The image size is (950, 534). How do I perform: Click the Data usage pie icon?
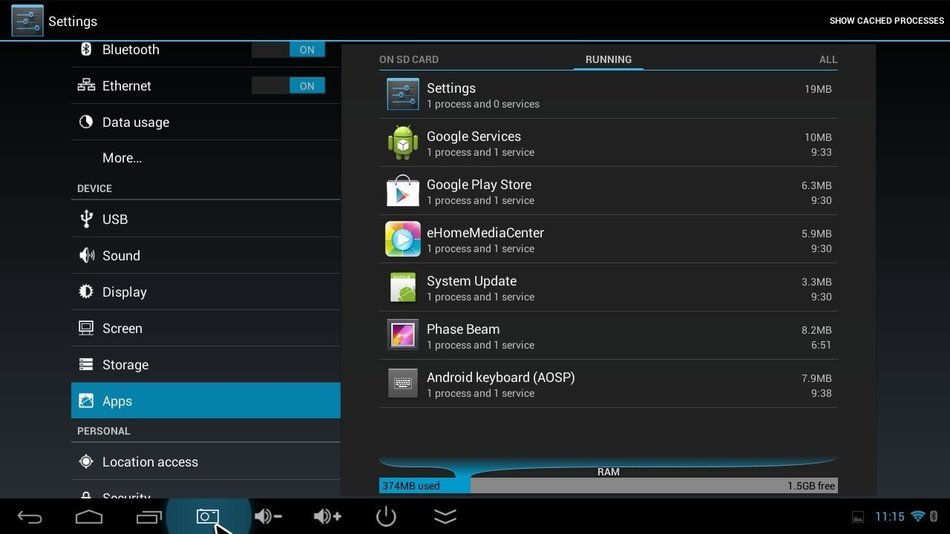coord(86,122)
